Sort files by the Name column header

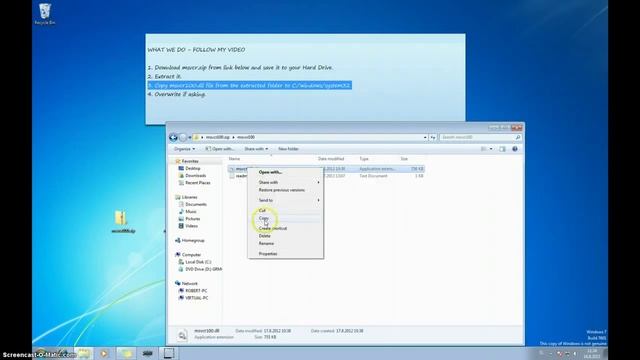click(234, 159)
